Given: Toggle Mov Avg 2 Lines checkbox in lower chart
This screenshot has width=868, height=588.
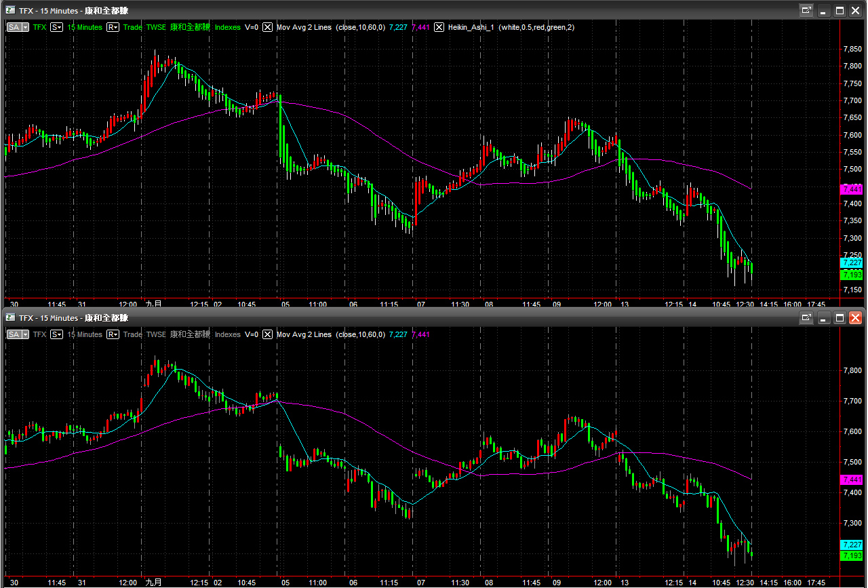Looking at the screenshot, I should click(268, 334).
